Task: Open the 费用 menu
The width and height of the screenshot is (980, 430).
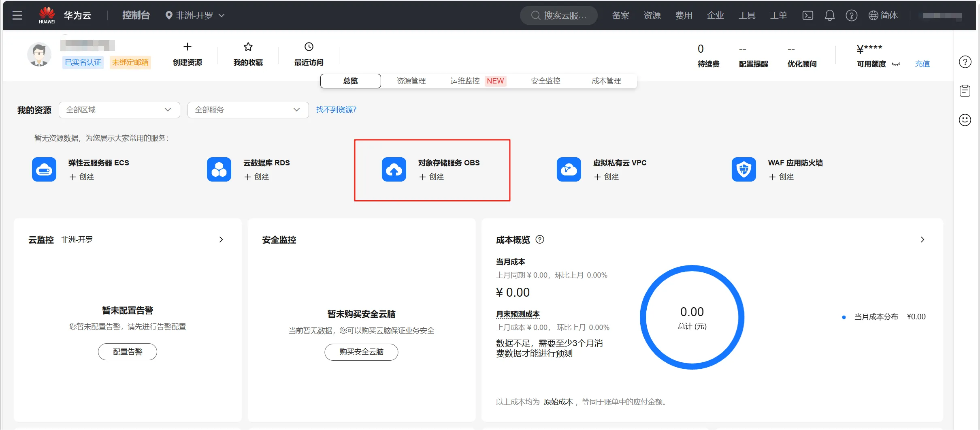Action: point(684,15)
